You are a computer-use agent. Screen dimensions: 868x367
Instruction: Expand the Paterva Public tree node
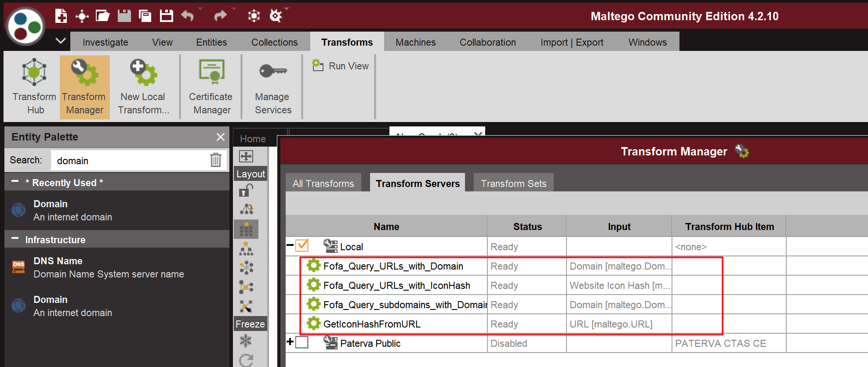point(290,342)
